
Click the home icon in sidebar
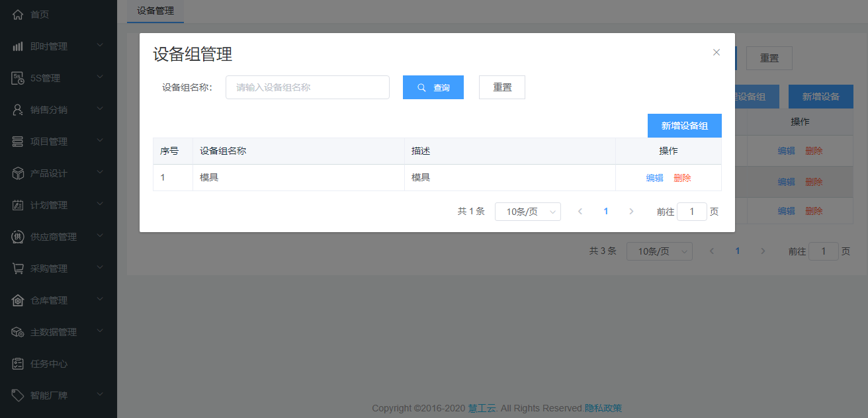[x=18, y=15]
